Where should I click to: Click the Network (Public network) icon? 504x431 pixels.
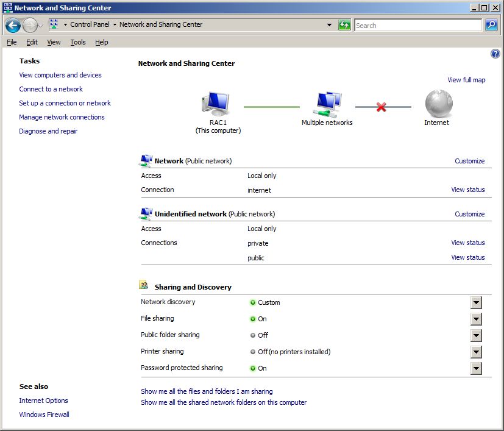click(146, 160)
